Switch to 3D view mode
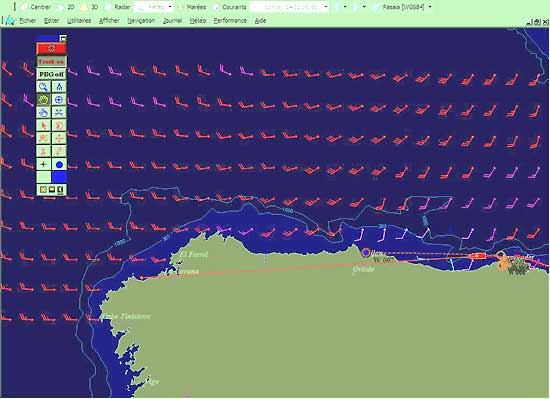Image resolution: width=550 pixels, height=399 pixels. 89,7
